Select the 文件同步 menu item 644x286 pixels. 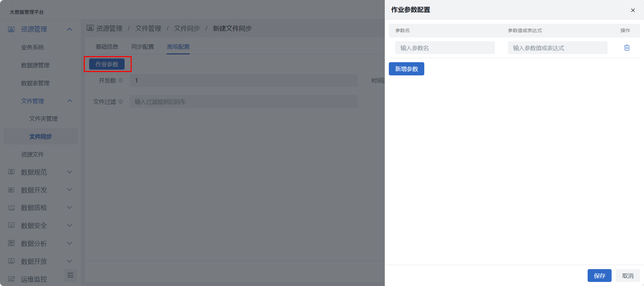pos(41,136)
